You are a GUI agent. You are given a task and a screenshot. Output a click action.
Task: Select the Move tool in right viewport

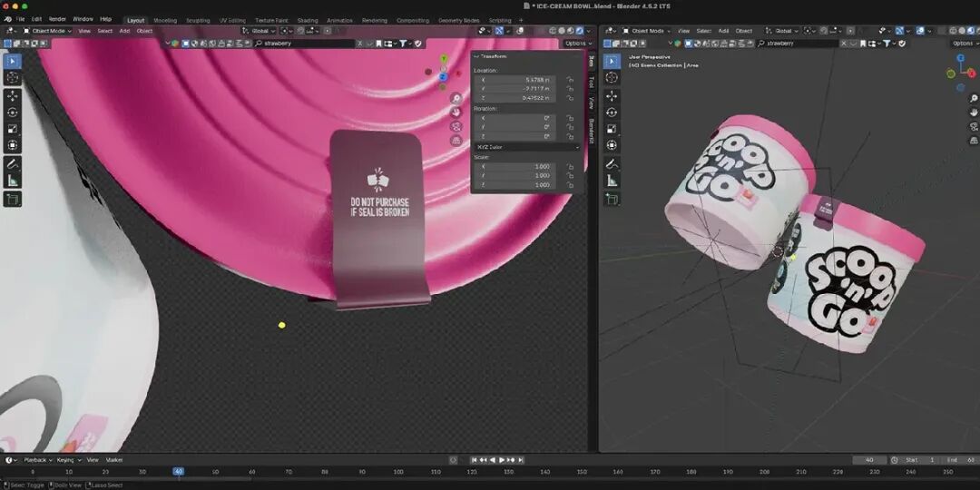(x=612, y=95)
